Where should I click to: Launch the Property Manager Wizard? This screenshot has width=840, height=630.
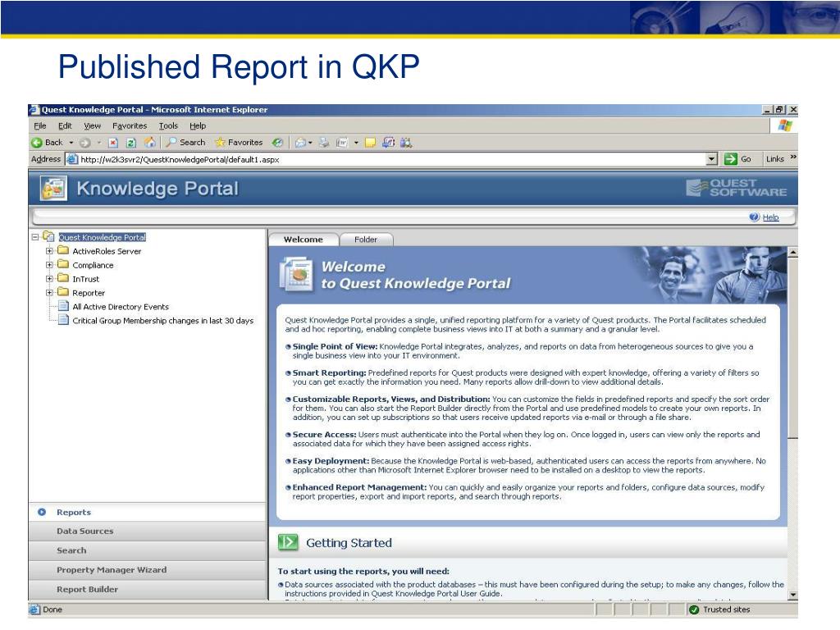(x=148, y=570)
